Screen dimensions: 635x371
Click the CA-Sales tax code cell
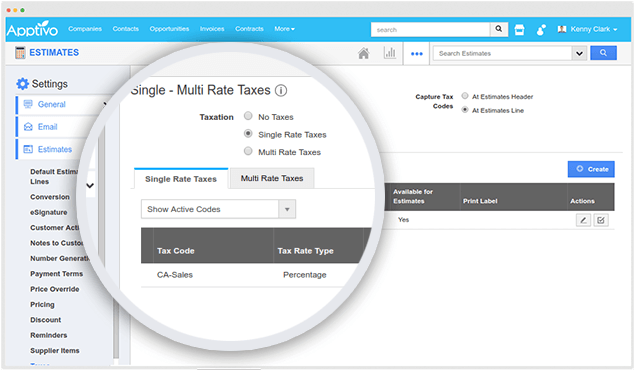click(175, 275)
